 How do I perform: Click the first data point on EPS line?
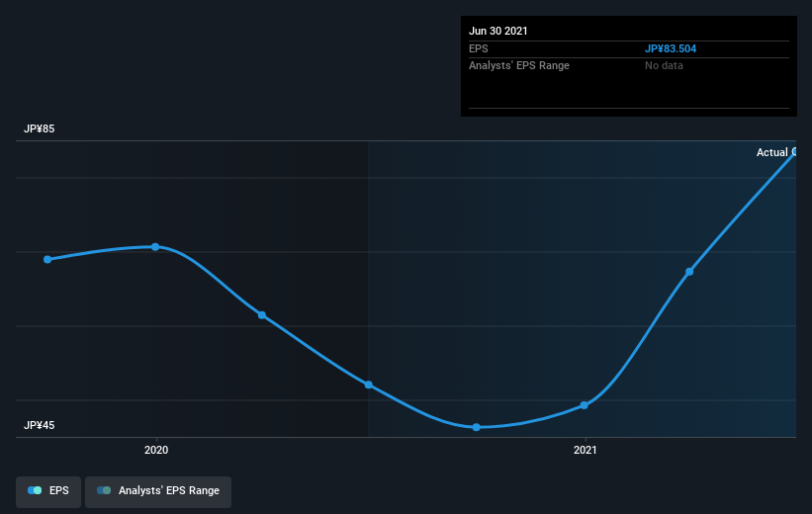[x=47, y=259]
